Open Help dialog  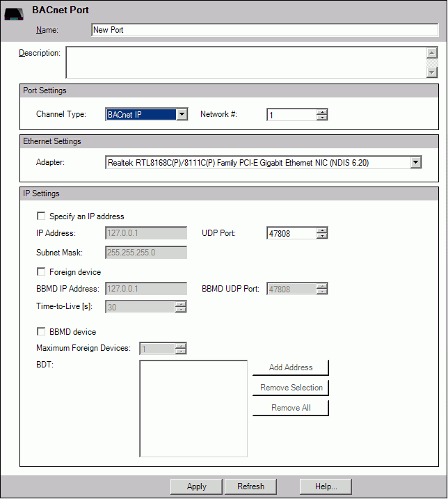pyautogui.click(x=325, y=486)
